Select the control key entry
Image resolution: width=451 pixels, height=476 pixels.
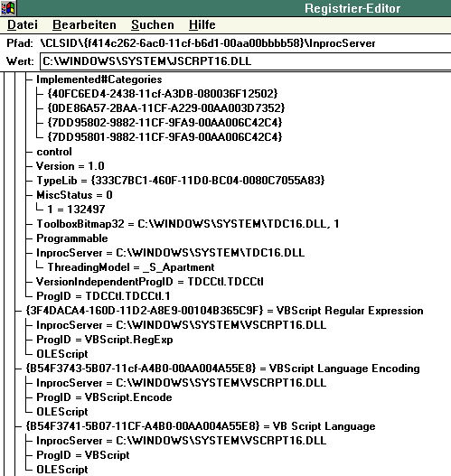coord(54,152)
